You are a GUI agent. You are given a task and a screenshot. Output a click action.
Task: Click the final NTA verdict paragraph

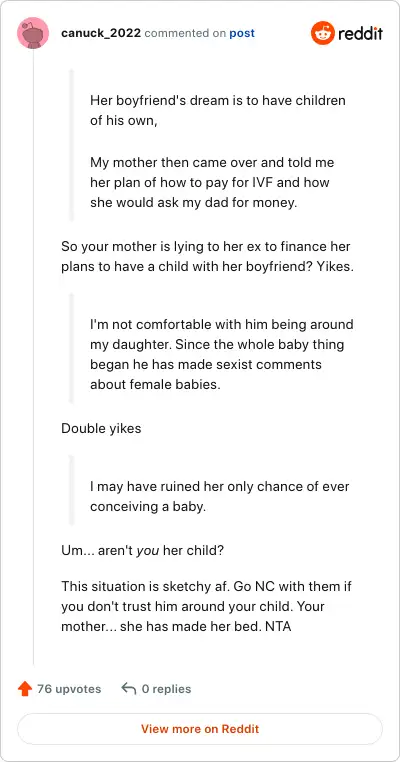point(206,606)
